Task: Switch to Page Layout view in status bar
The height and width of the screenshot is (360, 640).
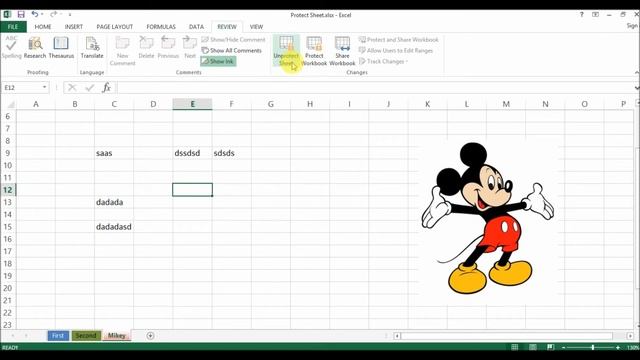Action: coord(533,347)
